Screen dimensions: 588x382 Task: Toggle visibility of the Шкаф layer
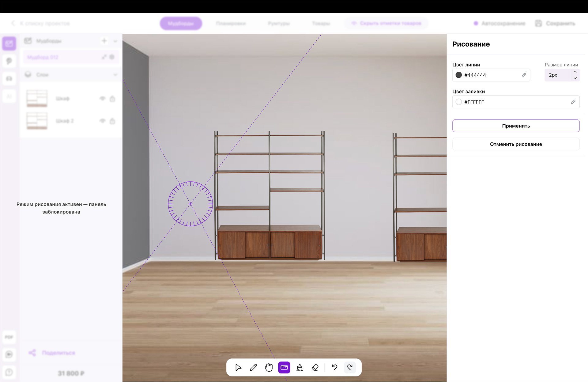pyautogui.click(x=103, y=99)
